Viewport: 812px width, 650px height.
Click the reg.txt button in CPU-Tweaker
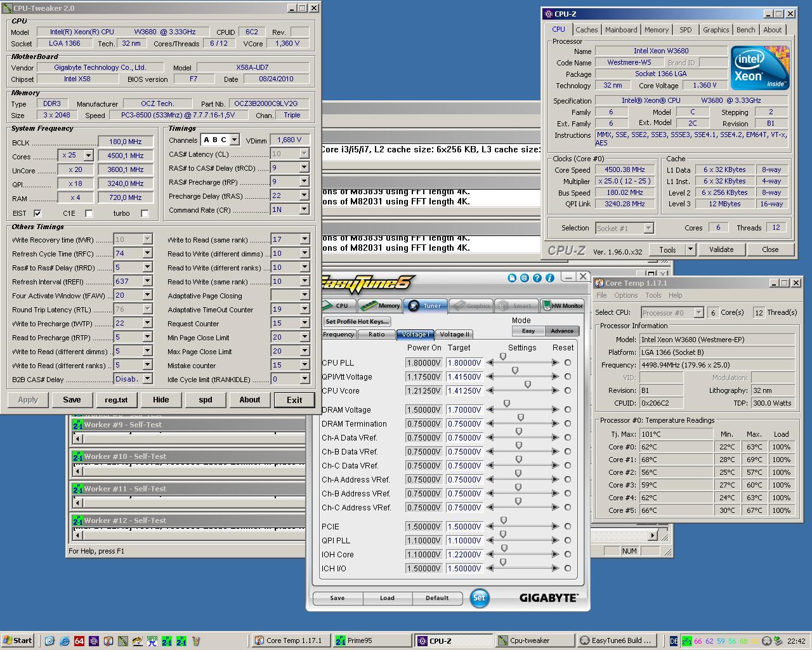(x=116, y=400)
